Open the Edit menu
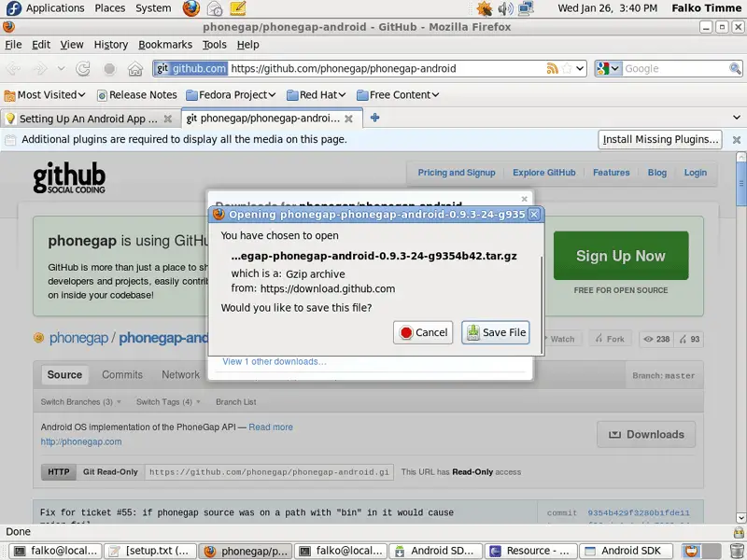This screenshot has width=747, height=560. tap(41, 45)
